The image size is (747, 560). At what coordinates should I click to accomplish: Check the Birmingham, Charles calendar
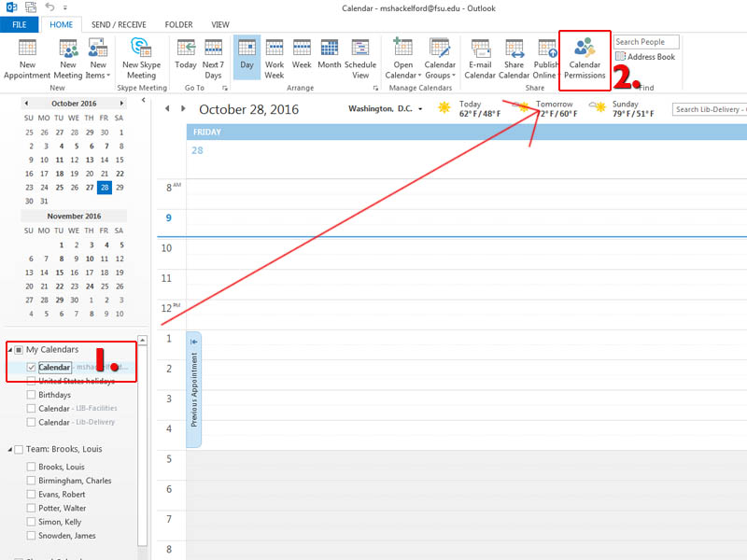click(31, 481)
